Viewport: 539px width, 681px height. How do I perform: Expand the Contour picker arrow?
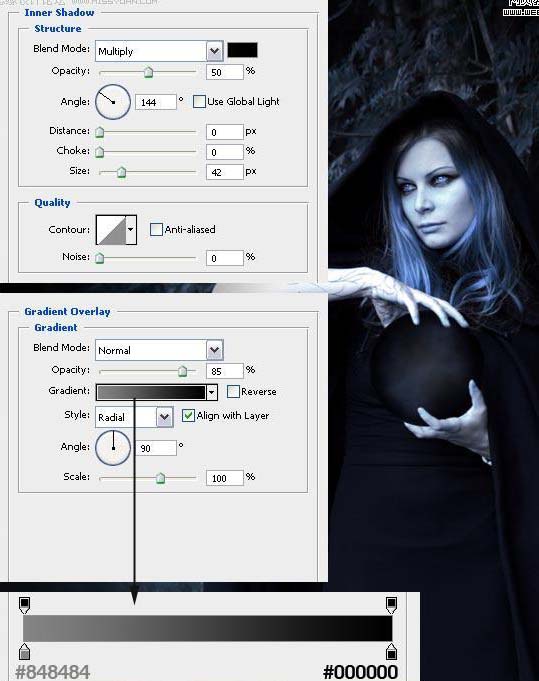point(131,230)
